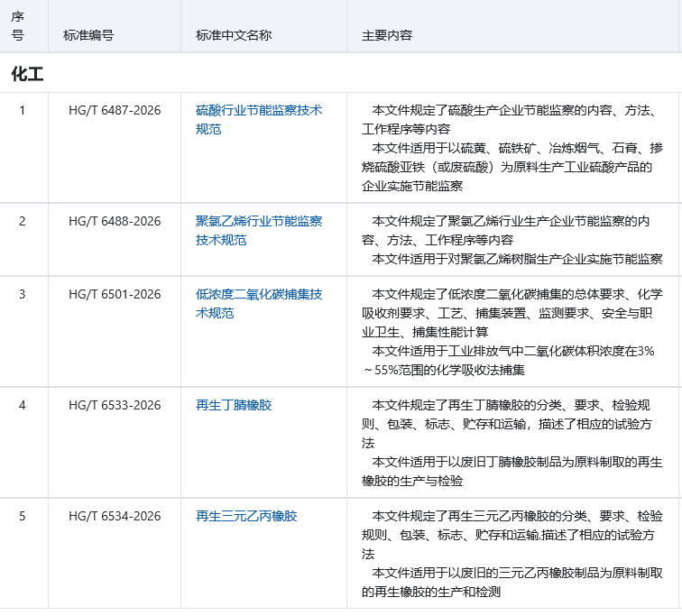Open the 硫酸行业节能监察技术规范 link

259,111
